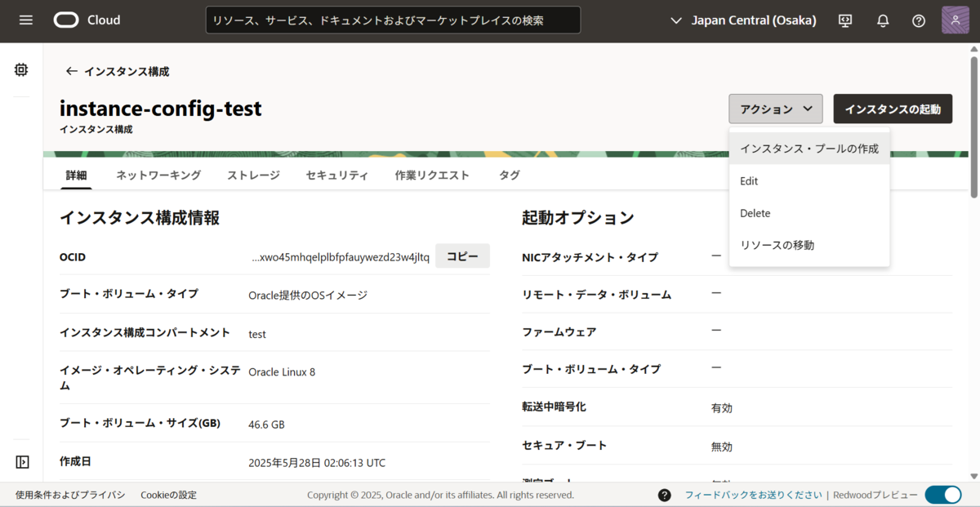Open the help question mark menu
This screenshot has width=980, height=507.
pyautogui.click(x=919, y=20)
